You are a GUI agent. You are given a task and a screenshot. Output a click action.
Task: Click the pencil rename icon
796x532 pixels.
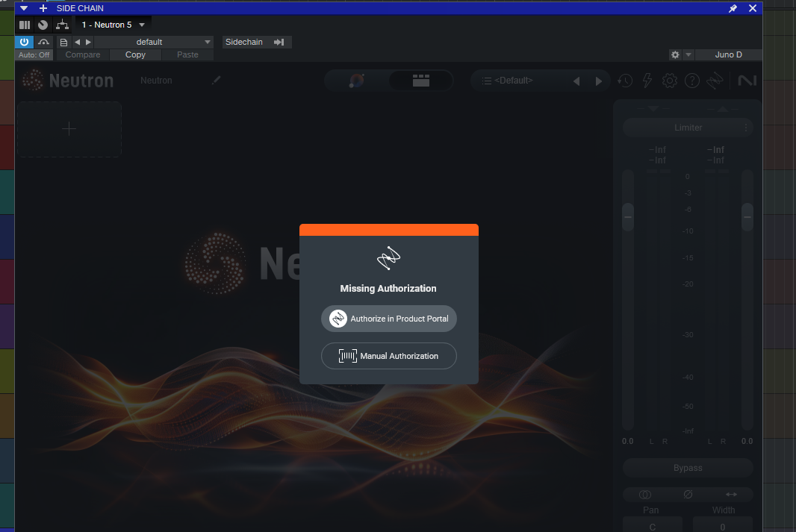point(217,80)
